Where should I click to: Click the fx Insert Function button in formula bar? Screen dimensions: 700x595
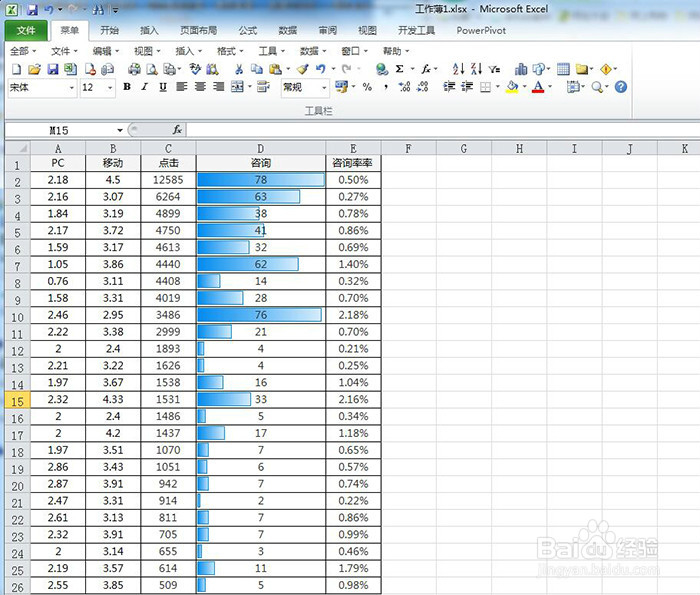177,130
